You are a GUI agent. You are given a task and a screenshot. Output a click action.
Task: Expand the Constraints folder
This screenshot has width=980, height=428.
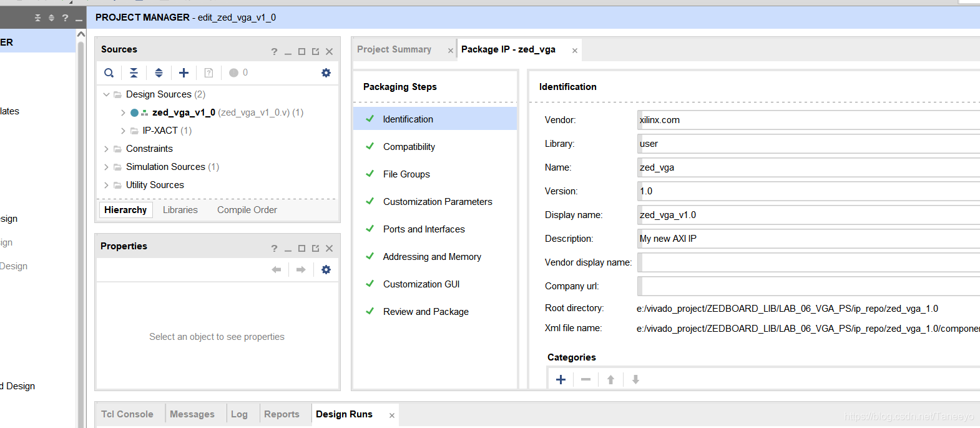[106, 149]
